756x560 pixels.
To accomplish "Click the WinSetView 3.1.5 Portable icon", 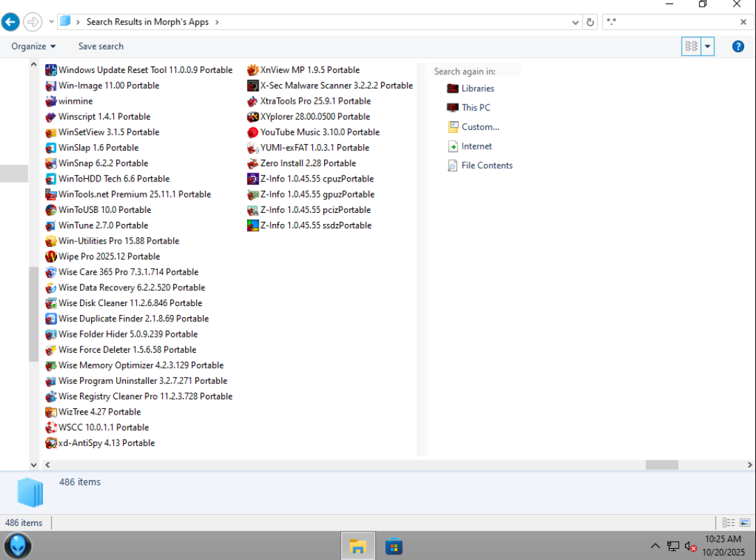I will [51, 132].
